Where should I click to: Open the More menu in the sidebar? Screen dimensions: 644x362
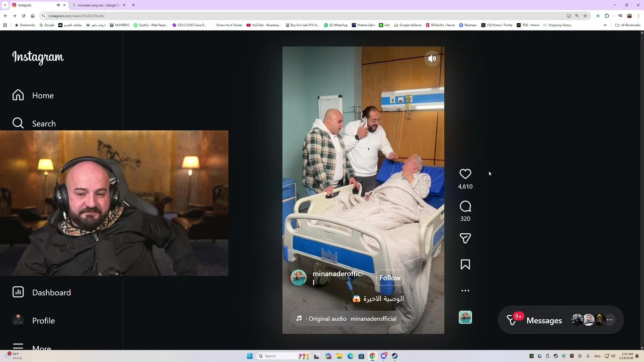click(32, 348)
